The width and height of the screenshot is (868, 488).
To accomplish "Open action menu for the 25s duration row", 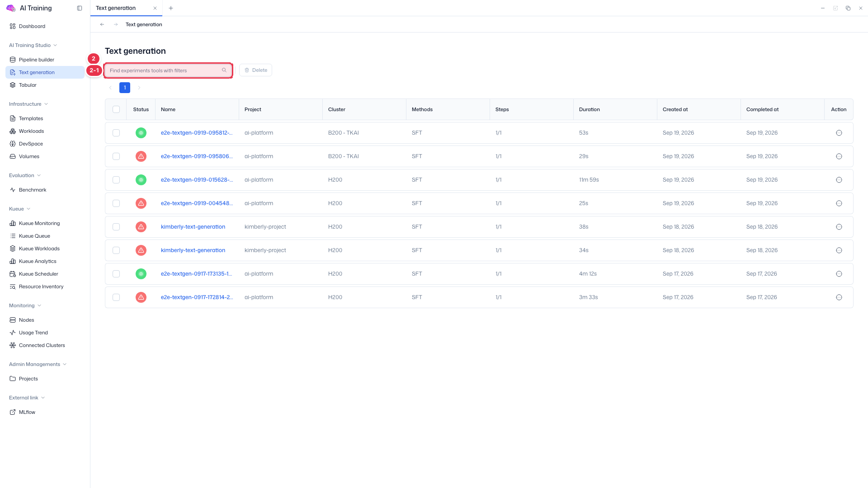I will [839, 203].
